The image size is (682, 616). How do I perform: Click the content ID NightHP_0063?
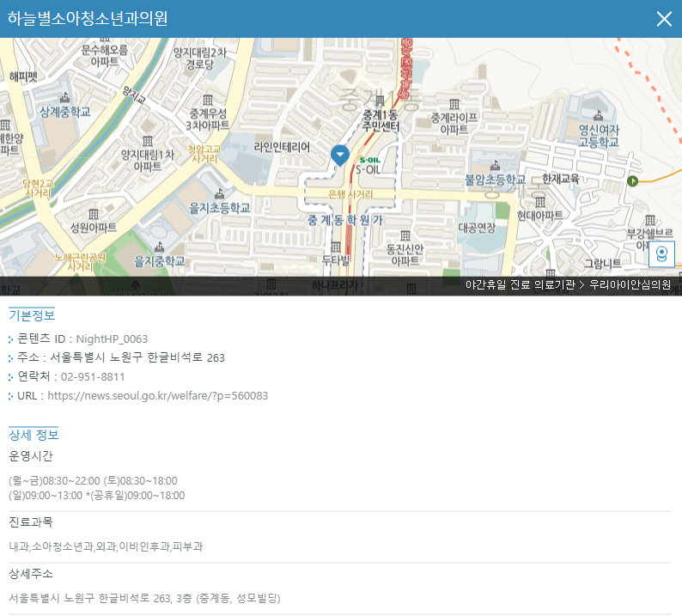click(112, 338)
